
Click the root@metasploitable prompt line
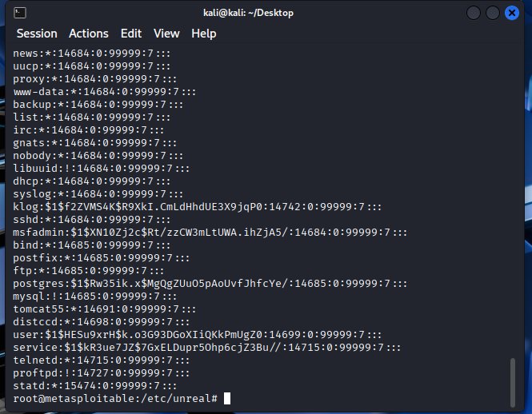point(115,398)
